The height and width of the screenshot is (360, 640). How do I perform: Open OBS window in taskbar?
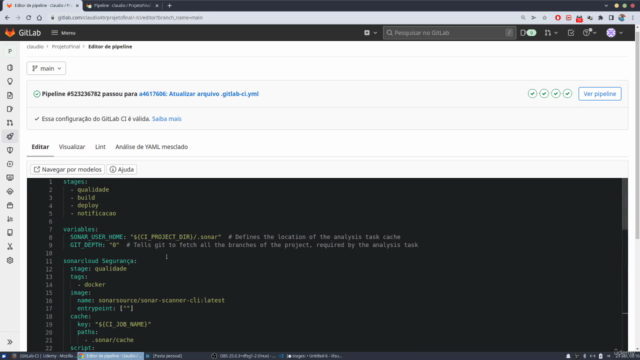(x=244, y=356)
